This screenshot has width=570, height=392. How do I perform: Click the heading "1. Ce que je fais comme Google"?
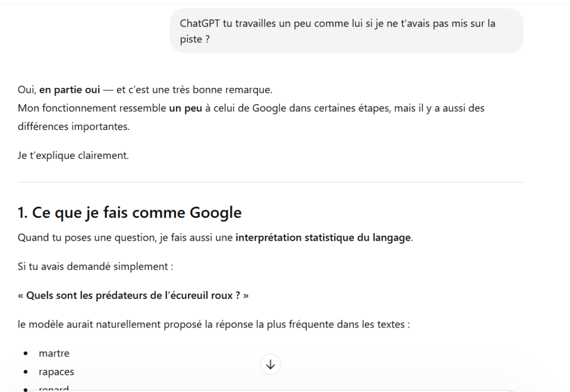pos(130,212)
